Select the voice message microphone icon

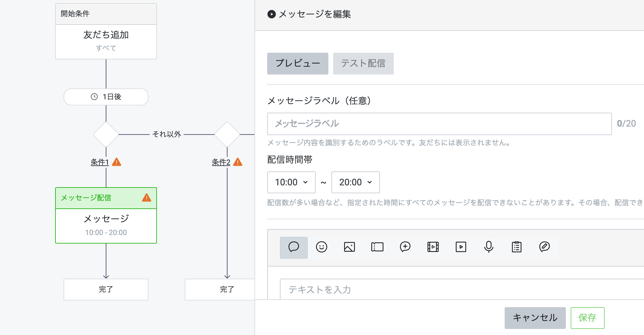tap(489, 247)
